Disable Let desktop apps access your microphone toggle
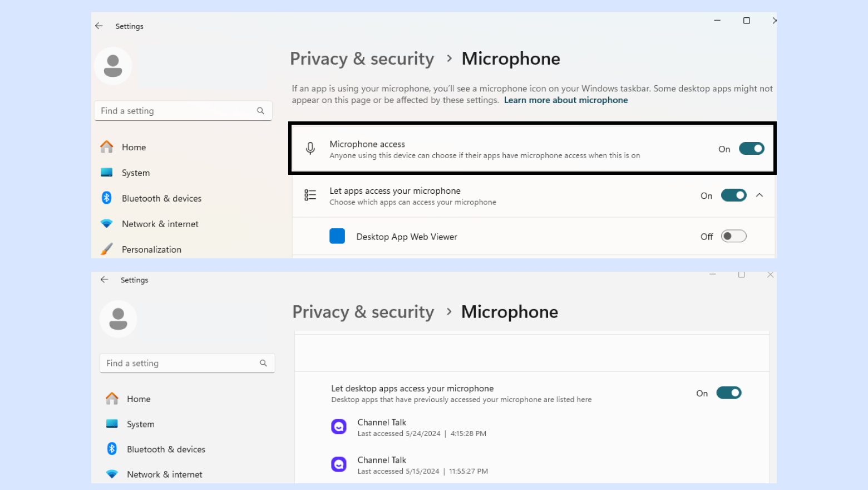 tap(728, 393)
